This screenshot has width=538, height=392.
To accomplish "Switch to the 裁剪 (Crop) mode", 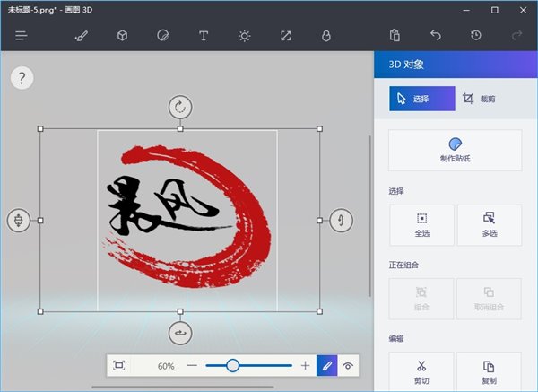I will coord(489,99).
